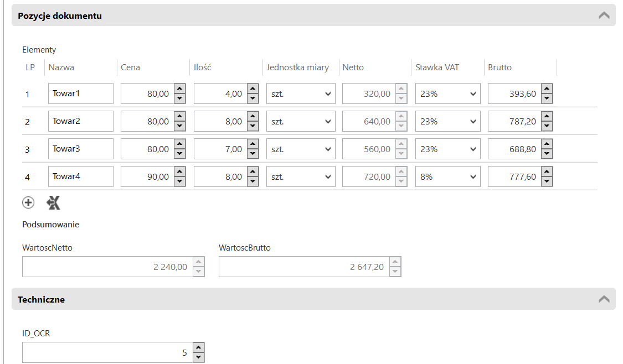Click the Brutto field showing 787,20
This screenshot has width=623, height=364.
coord(513,122)
